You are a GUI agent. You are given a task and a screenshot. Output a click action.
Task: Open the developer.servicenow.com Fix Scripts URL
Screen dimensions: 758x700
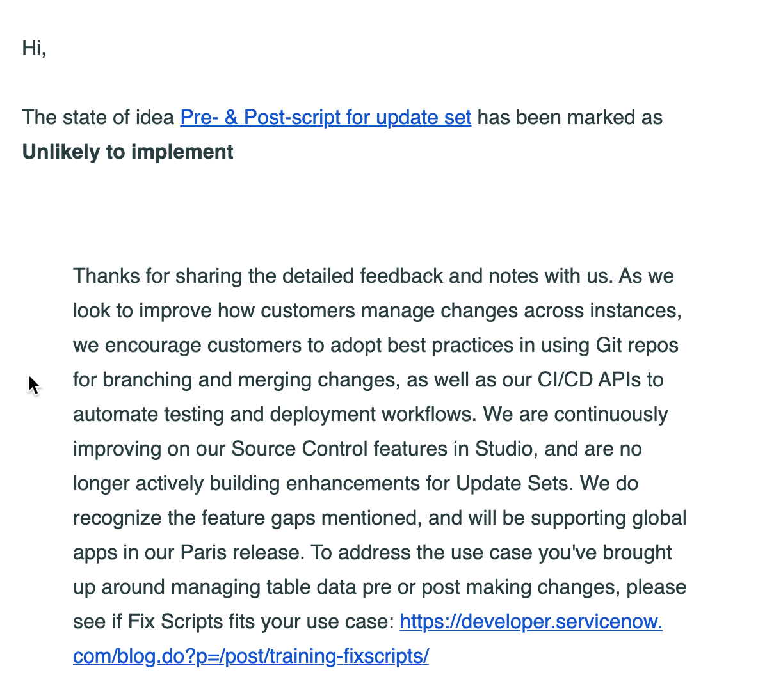point(531,622)
